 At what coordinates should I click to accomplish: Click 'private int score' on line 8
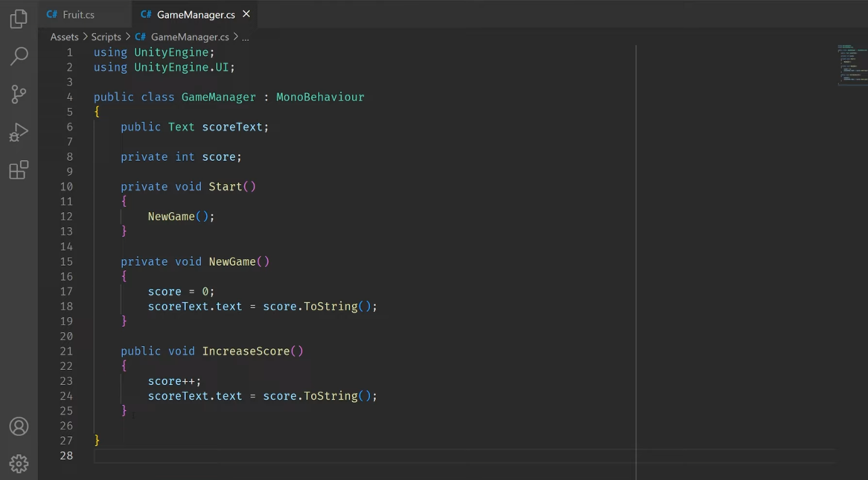point(178,157)
